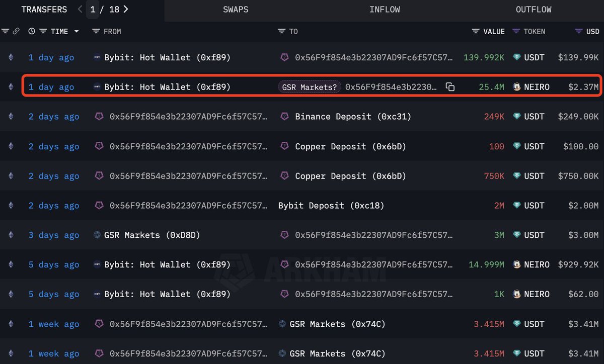The width and height of the screenshot is (604, 364).
Task: Open '2 days ago' link in the $750.00K row
Action: (54, 176)
